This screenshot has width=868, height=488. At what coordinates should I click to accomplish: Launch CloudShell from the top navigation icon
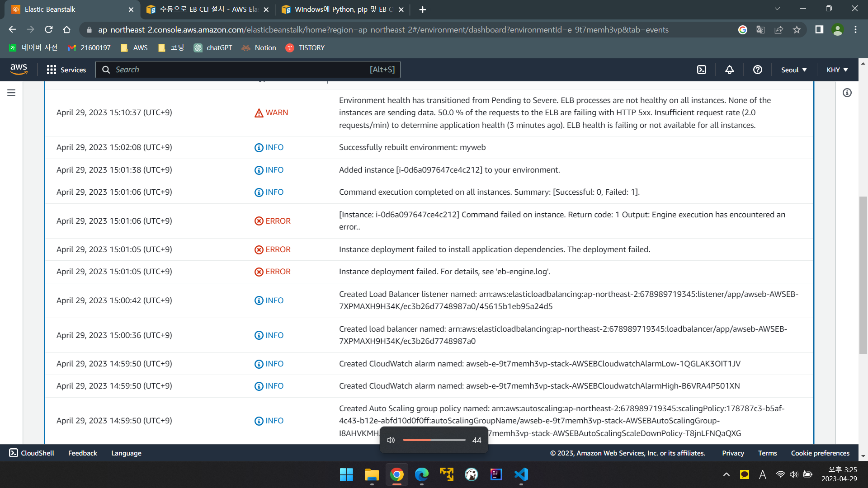701,70
